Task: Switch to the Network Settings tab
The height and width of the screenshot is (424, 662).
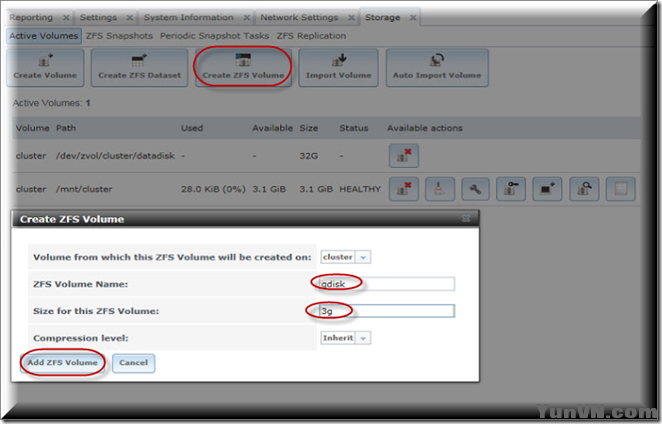Action: pos(299,17)
